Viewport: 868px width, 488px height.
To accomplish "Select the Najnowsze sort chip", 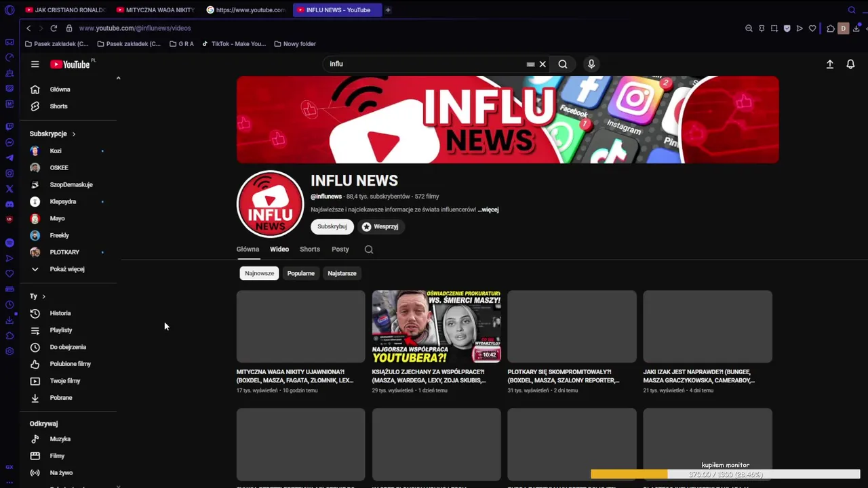I will point(259,273).
